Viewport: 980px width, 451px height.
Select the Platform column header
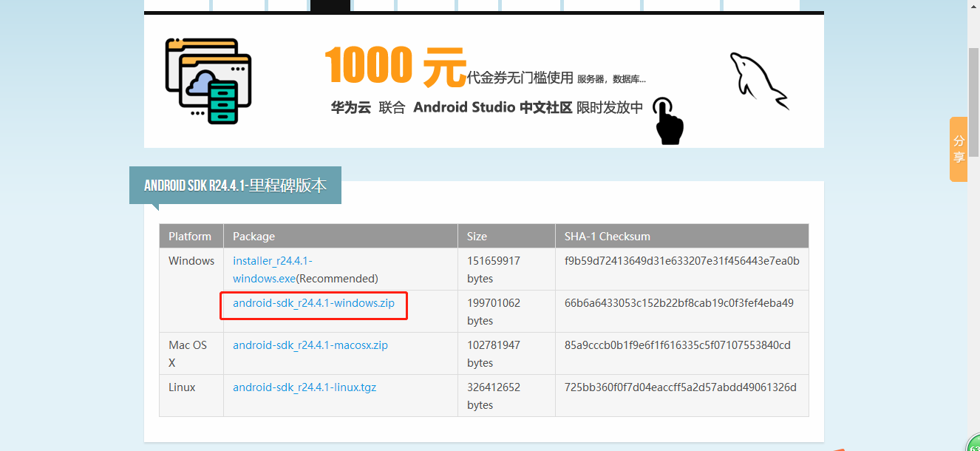pos(190,237)
